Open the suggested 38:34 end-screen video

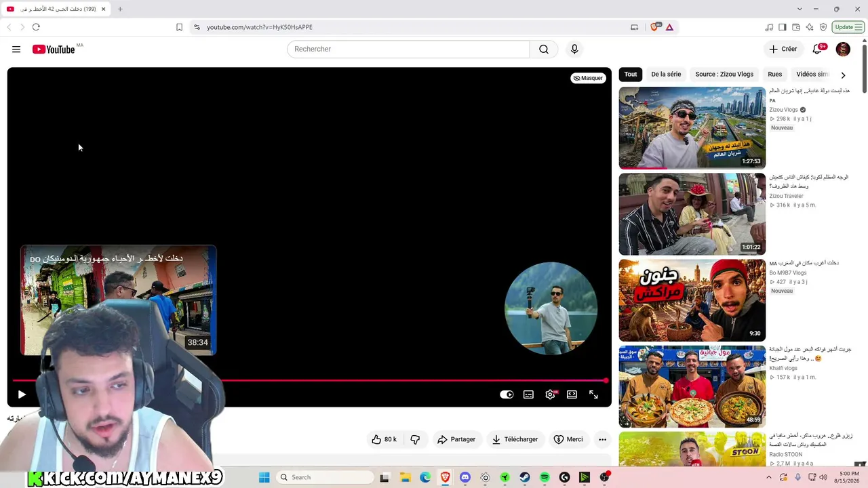tap(119, 300)
